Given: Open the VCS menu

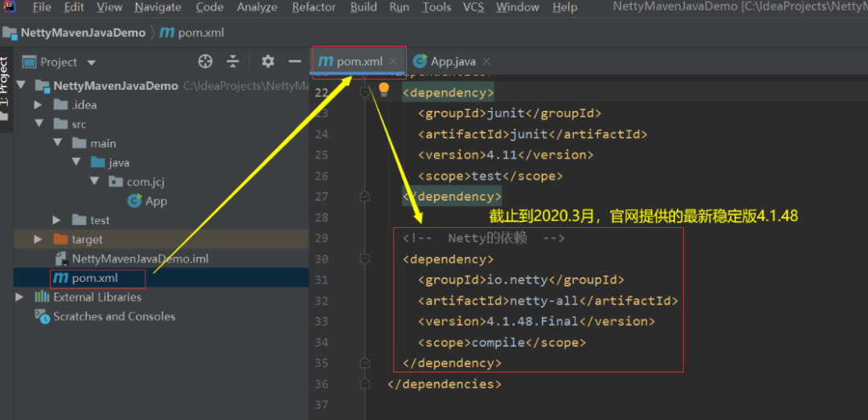Looking at the screenshot, I should 473,7.
